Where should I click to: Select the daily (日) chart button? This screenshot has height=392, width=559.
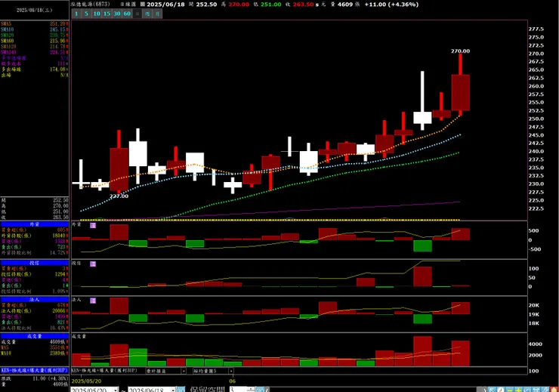[137, 14]
